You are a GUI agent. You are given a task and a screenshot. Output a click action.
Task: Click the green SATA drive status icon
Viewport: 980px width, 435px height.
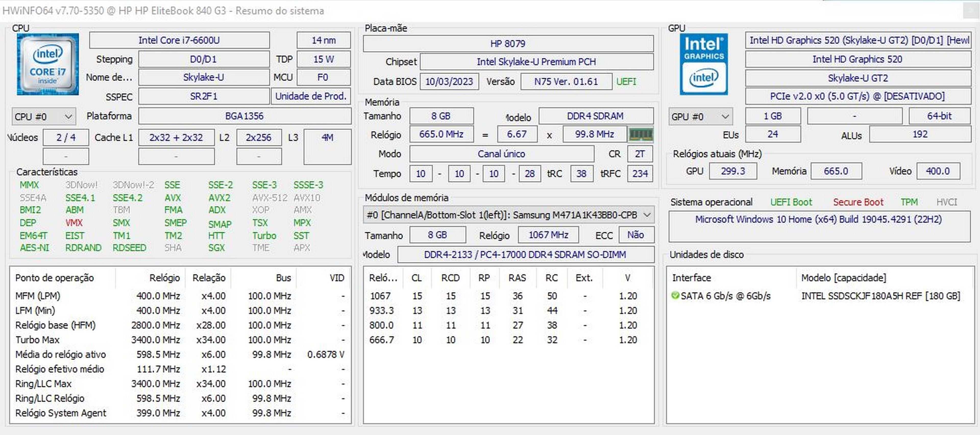click(675, 296)
